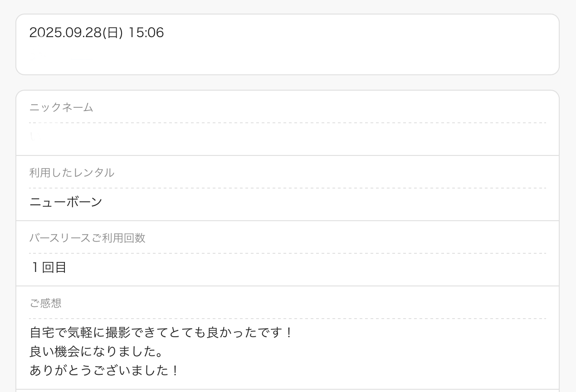The height and width of the screenshot is (392, 576).
Task: Select the ご感想 section label
Action: coord(45,303)
